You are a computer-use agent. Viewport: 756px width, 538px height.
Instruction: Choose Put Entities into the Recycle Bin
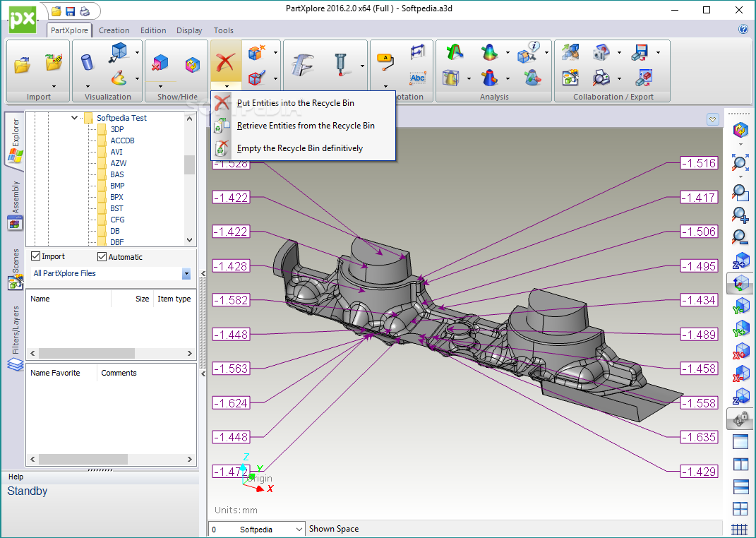pos(303,103)
